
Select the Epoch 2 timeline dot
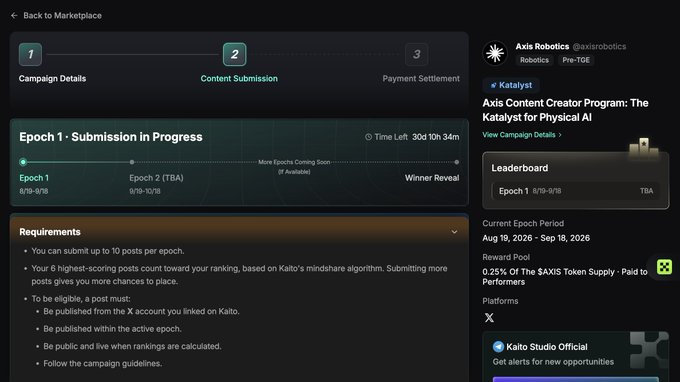pos(132,162)
